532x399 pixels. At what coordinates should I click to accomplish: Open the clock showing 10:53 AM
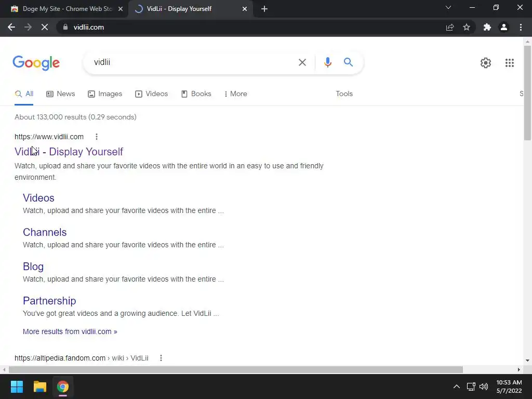pos(509,387)
